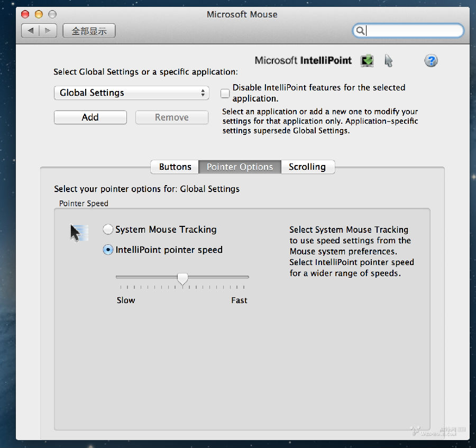
Task: Switch to the Scrolling tab
Action: tap(307, 167)
